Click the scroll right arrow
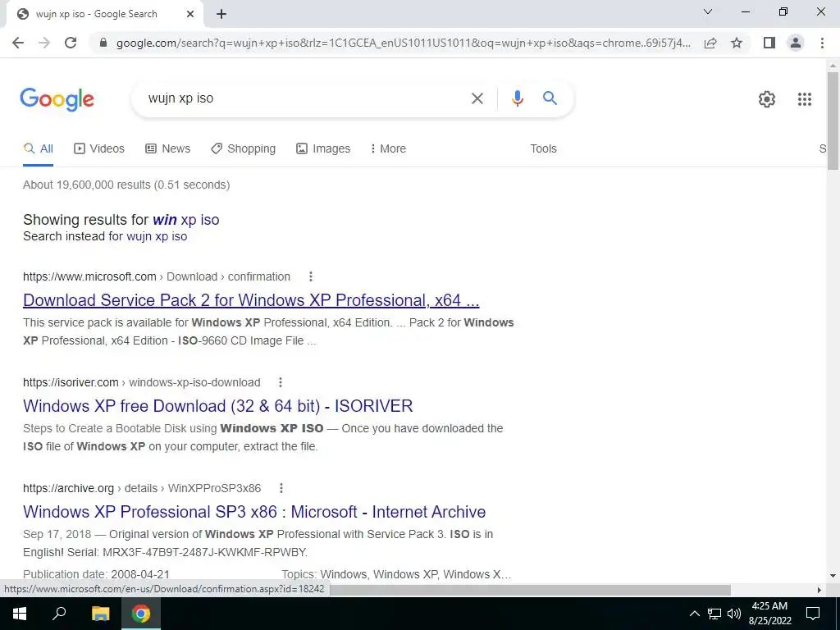Image resolution: width=840 pixels, height=630 pixels. point(819,590)
